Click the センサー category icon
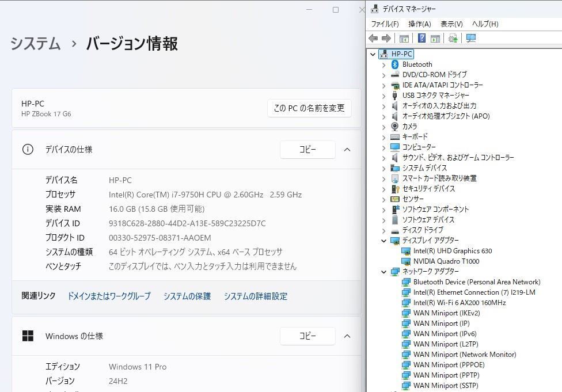The image size is (562, 392). 395,199
